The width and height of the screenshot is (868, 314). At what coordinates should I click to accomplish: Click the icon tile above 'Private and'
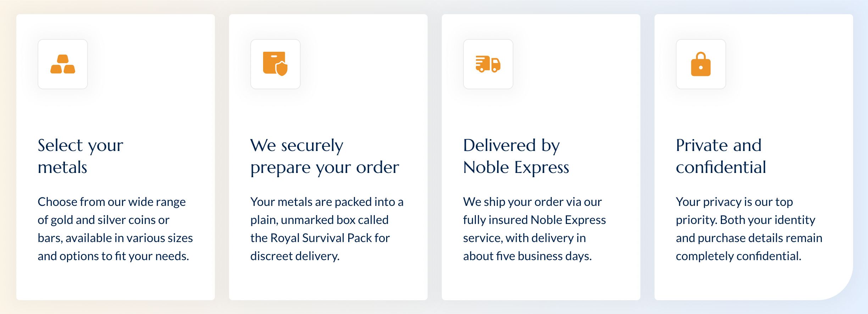pyautogui.click(x=701, y=64)
